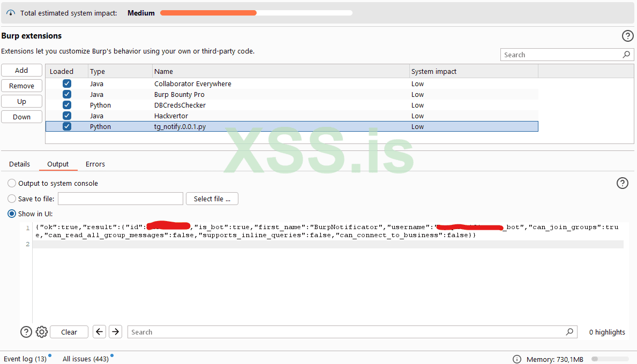This screenshot has height=364, width=637.
Task: Clear the extension output
Action: pos(69,332)
